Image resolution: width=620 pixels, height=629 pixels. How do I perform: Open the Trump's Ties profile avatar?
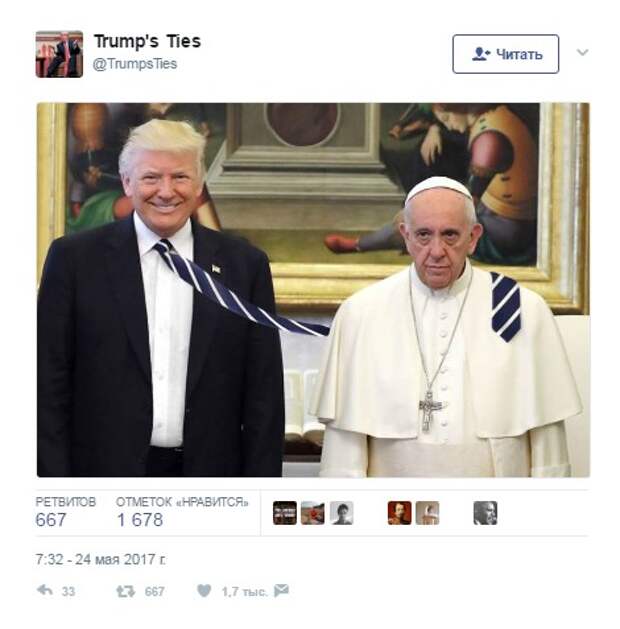[59, 54]
